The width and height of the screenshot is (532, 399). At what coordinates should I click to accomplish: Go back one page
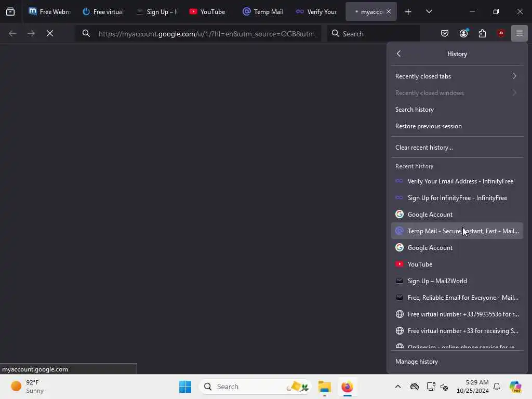12,33
